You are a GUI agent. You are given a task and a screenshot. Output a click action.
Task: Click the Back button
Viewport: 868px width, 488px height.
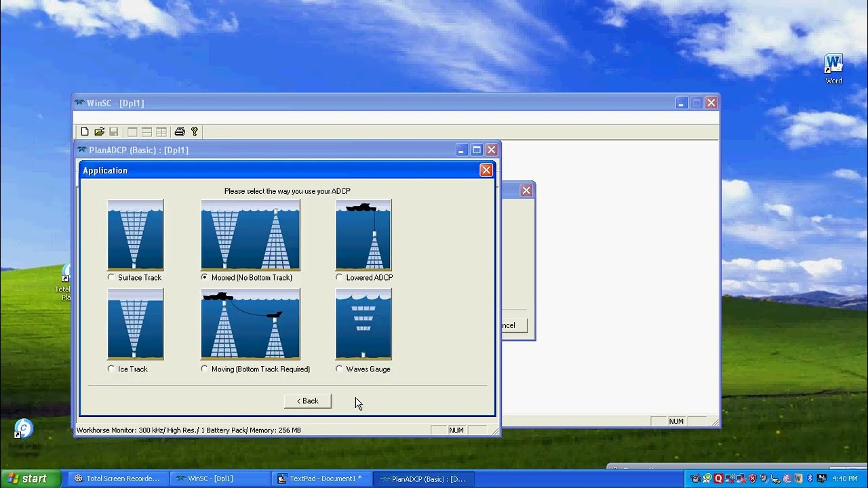tap(308, 401)
